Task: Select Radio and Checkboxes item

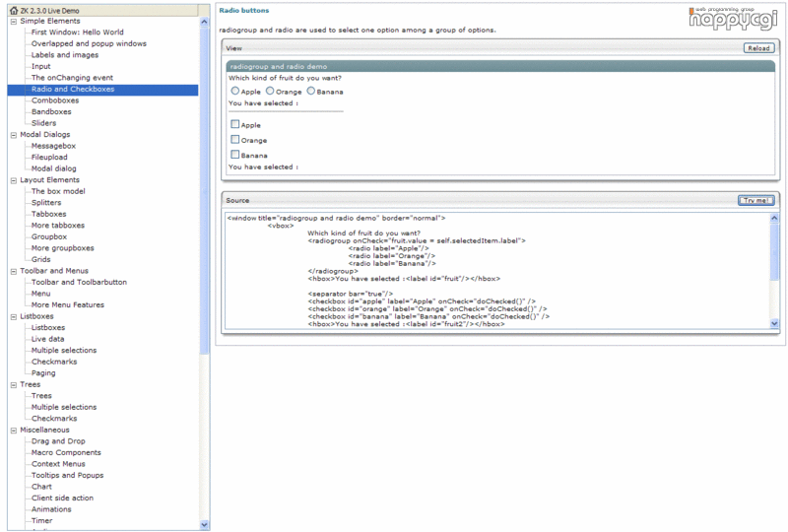Action: (x=102, y=89)
